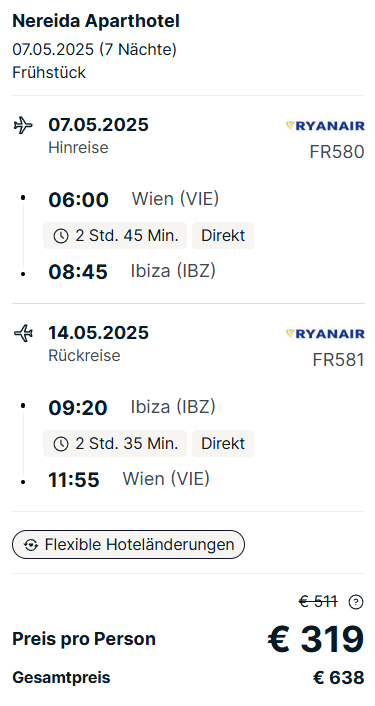Click the 2 Std. 35 Min. duration badge
The image size is (375, 706).
[x=115, y=444]
